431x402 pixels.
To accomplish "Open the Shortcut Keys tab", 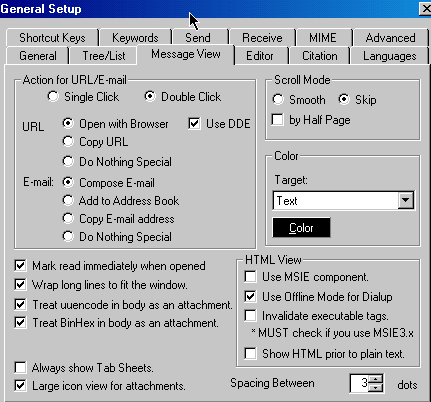I will 52,38.
